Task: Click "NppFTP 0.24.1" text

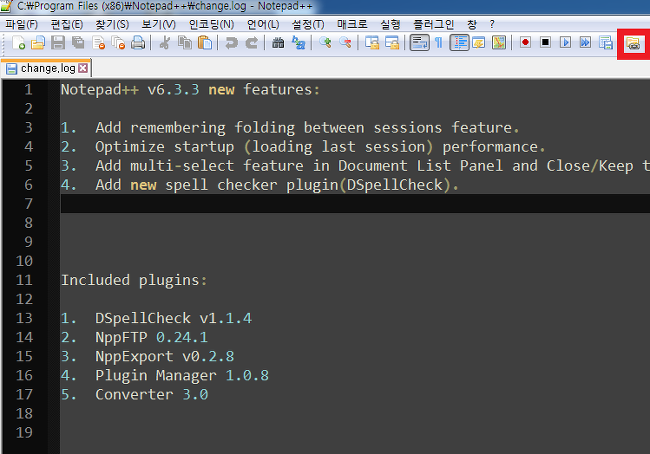Action: click(151, 337)
